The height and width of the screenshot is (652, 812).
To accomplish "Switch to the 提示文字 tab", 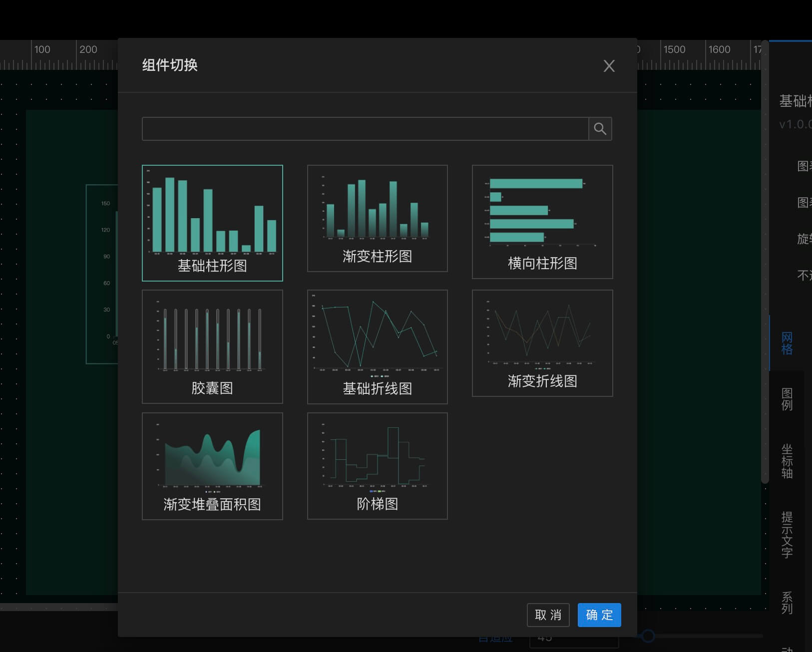I will (787, 535).
